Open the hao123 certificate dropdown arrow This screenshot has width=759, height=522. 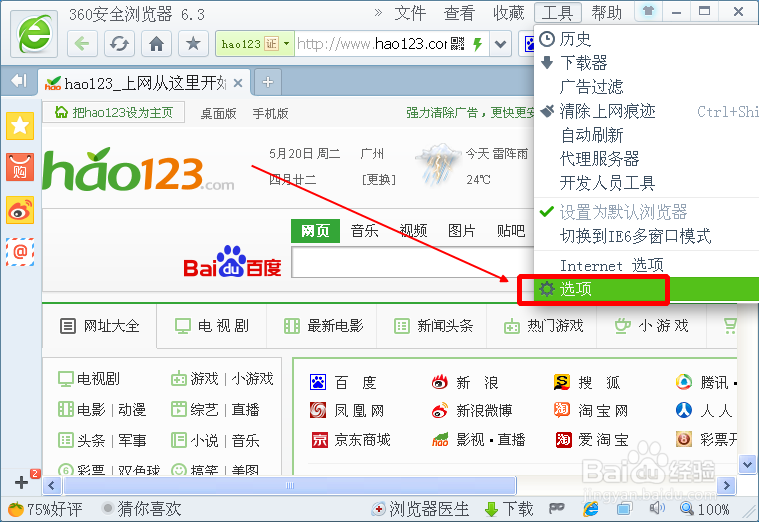click(x=287, y=44)
